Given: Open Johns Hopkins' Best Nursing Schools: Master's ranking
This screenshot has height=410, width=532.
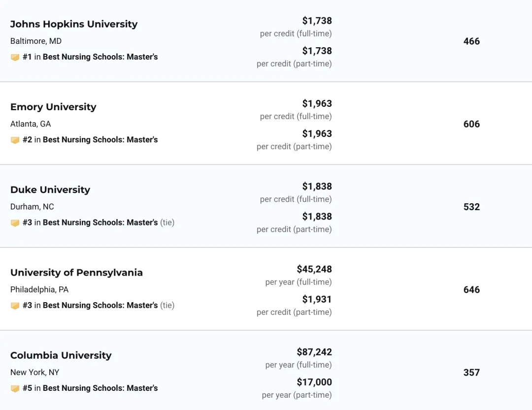Looking at the screenshot, I should [x=100, y=57].
